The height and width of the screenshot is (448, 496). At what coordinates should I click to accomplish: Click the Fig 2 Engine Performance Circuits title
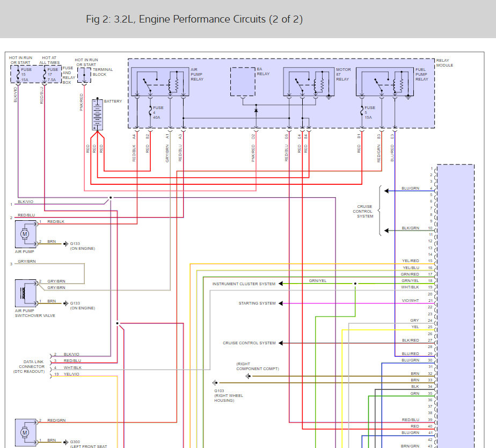tap(194, 19)
